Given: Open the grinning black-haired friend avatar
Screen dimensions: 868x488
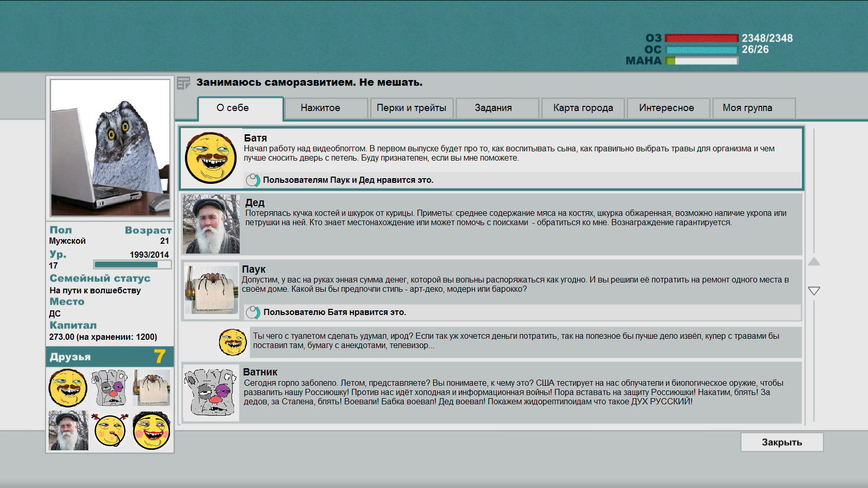Looking at the screenshot, I should [151, 430].
